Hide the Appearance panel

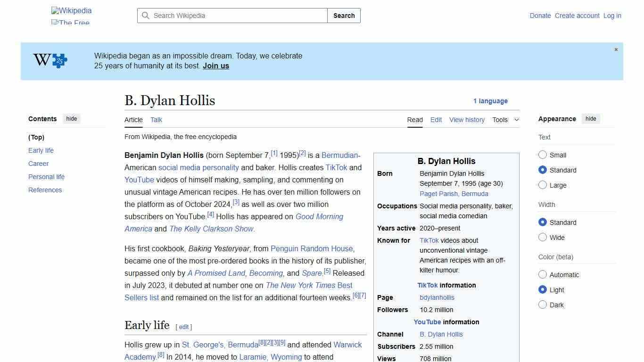pos(591,119)
